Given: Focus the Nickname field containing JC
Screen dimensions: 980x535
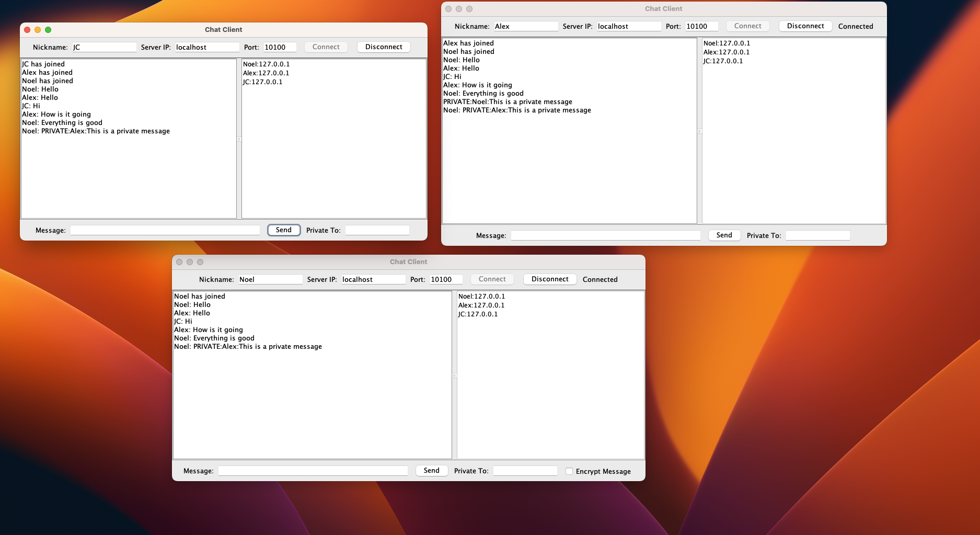Looking at the screenshot, I should click(104, 47).
